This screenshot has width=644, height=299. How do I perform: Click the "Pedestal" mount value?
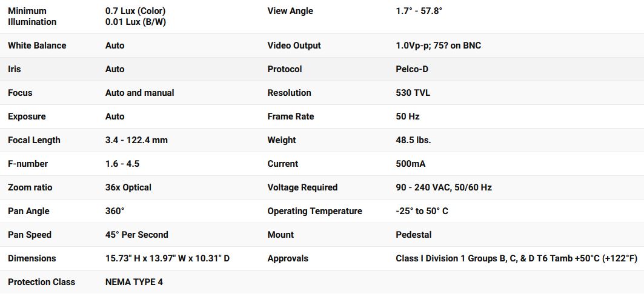[414, 235]
